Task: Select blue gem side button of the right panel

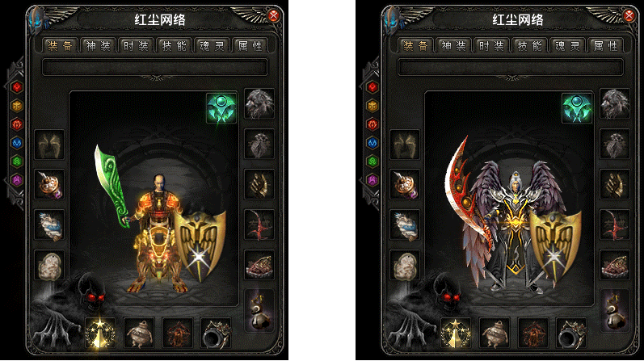Action: [373, 142]
